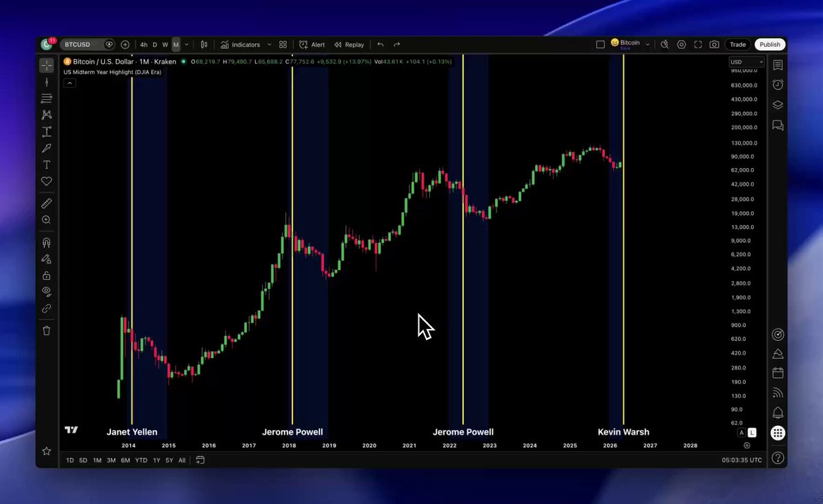Switch to the 4h timeframe

pos(144,45)
